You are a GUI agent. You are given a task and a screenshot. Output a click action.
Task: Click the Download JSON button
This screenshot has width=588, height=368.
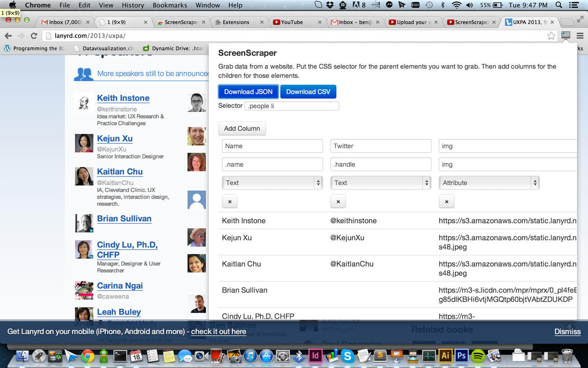pyautogui.click(x=249, y=92)
